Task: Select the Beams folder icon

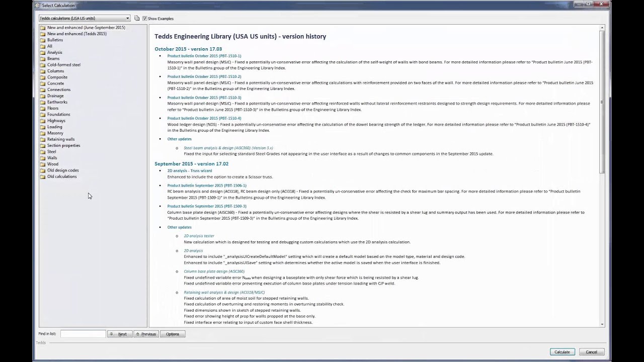Action: (43, 59)
